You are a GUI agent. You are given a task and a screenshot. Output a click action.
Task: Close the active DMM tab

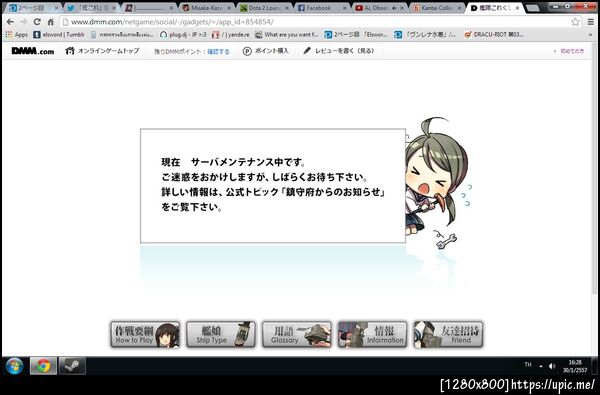click(517, 8)
